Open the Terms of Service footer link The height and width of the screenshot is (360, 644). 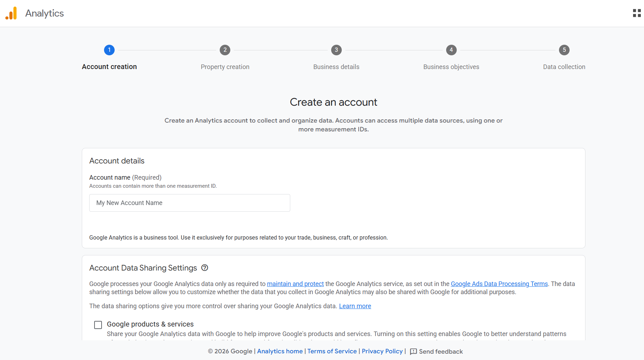332,351
